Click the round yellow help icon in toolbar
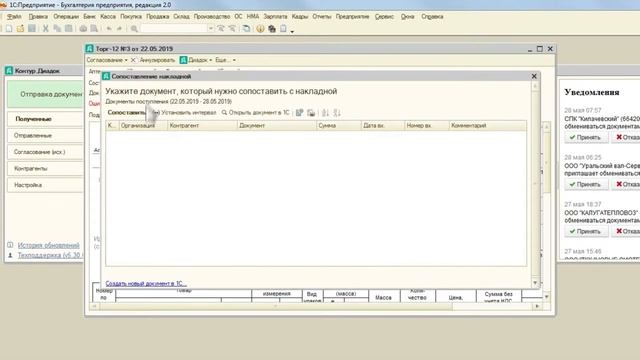 260,29
